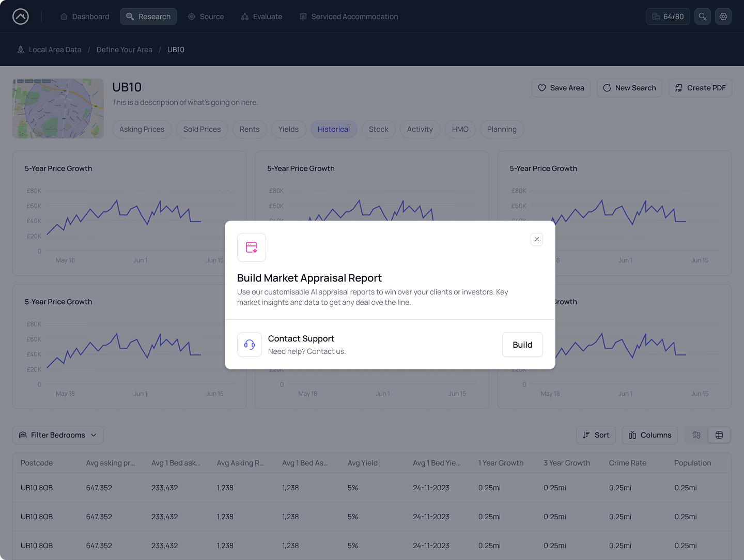
Task: Open the Filter Bedrooms dropdown
Action: [58, 435]
